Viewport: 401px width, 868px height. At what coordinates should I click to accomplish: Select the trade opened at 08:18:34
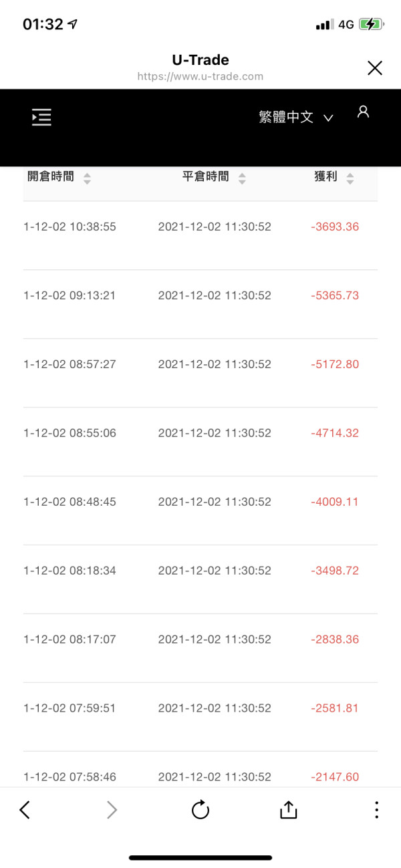pos(70,571)
